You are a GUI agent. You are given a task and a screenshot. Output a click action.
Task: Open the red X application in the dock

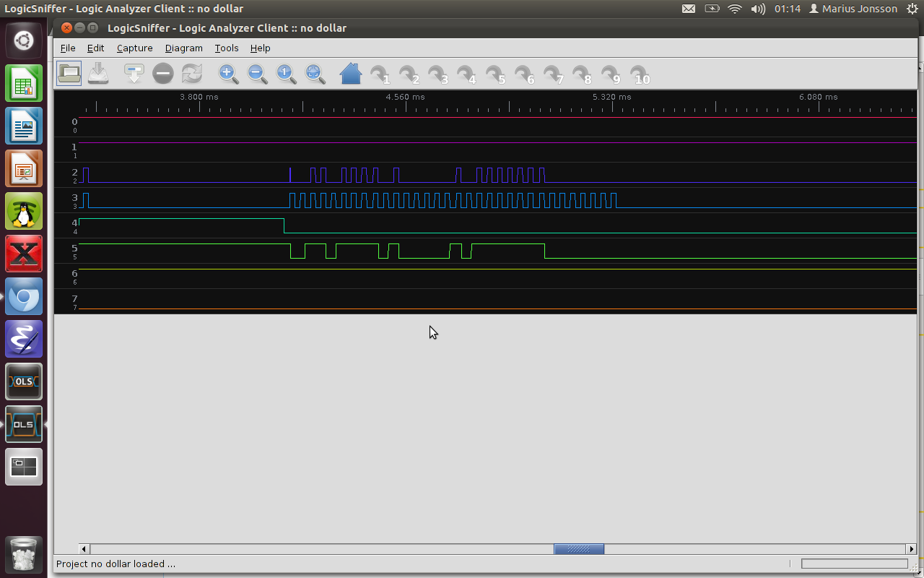coord(24,254)
